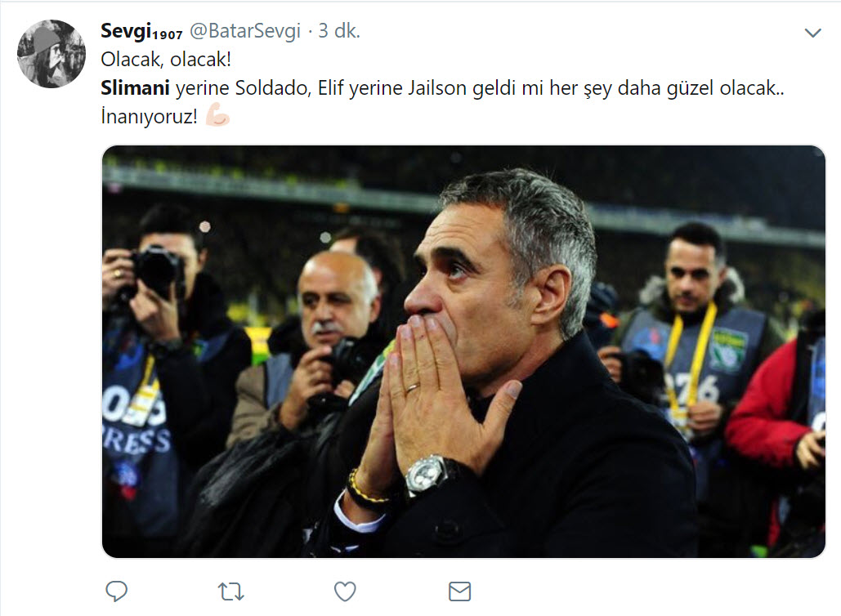Screen dimensions: 841x616
Task: Click the flexed bicep emoji
Action: coord(217,117)
